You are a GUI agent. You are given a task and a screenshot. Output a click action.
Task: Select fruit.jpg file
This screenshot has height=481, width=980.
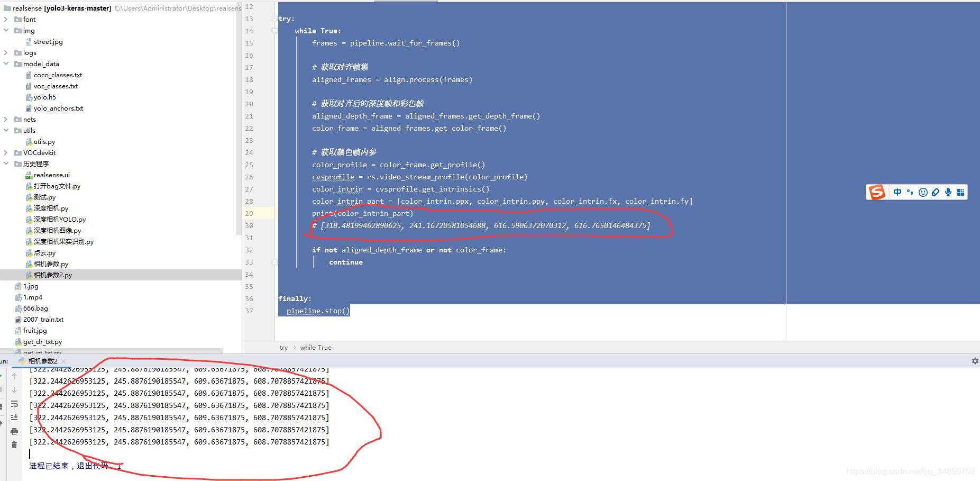[35, 330]
